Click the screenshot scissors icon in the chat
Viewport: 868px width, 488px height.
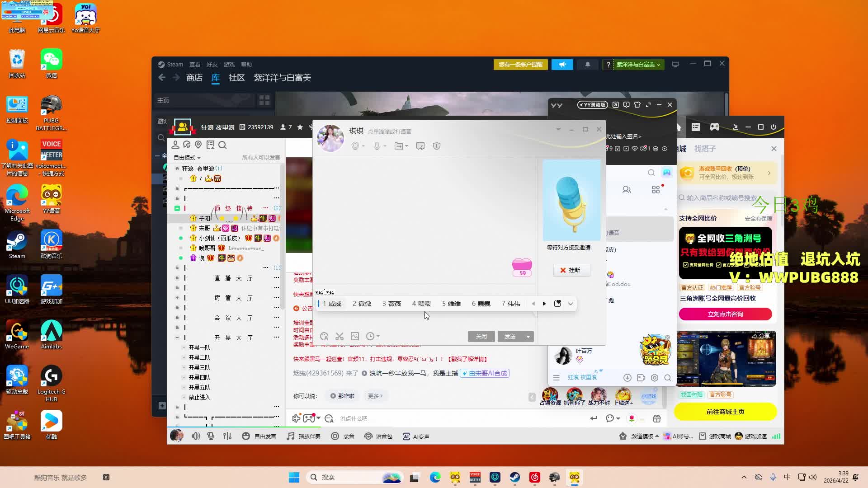[x=340, y=336]
